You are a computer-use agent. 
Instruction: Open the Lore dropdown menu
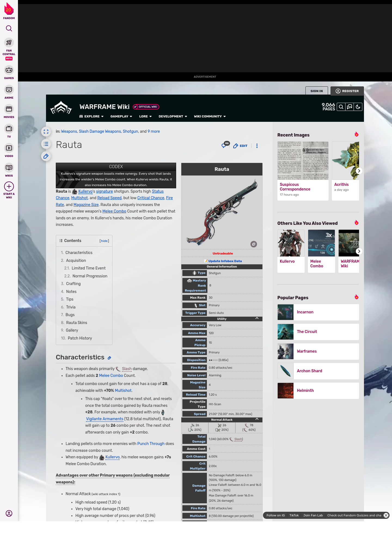tap(145, 116)
